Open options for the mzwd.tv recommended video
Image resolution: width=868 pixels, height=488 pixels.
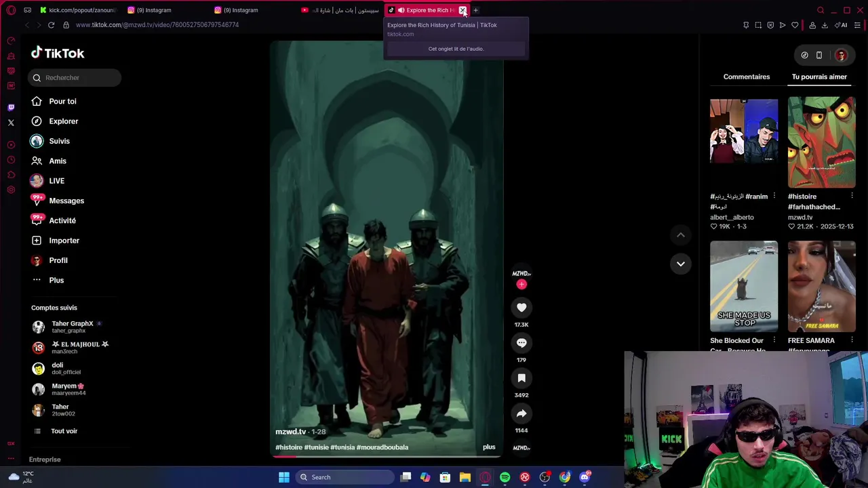(x=852, y=197)
